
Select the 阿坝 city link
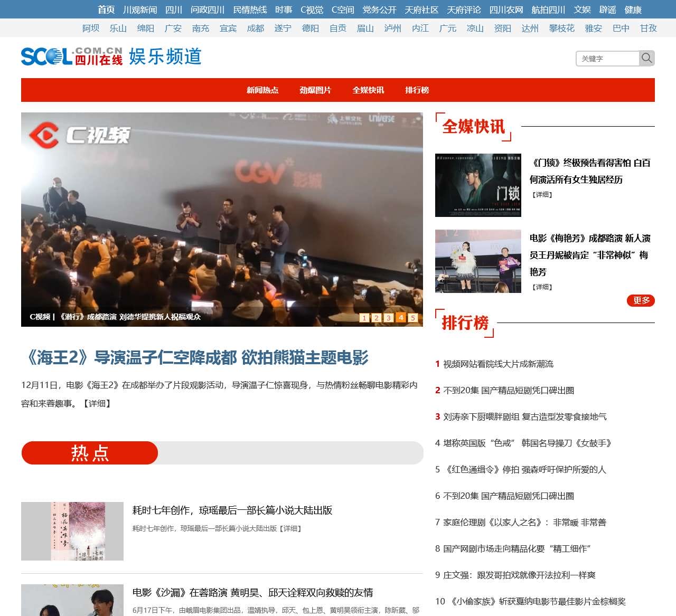point(91,28)
